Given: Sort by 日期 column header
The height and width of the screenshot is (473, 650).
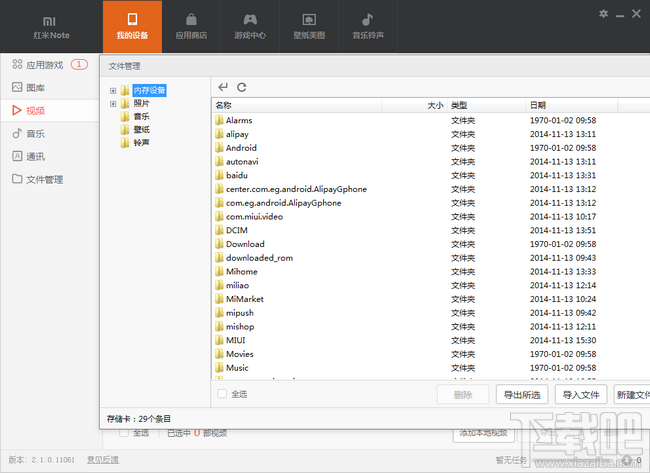Looking at the screenshot, I should pyautogui.click(x=572, y=105).
